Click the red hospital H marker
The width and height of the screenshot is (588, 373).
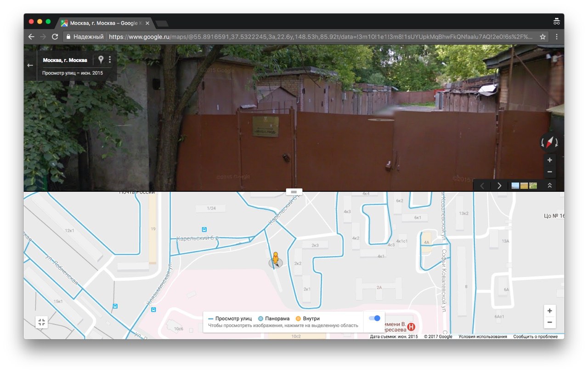point(412,327)
